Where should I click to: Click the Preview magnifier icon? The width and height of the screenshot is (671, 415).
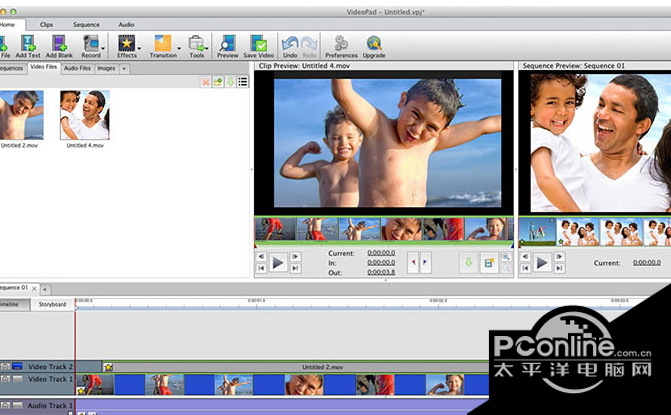point(227,43)
